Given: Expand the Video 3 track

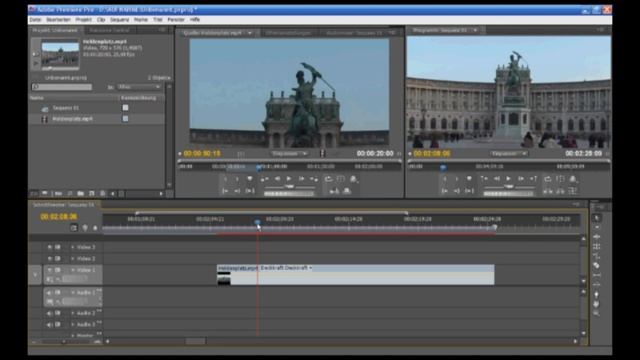Looking at the screenshot, I should coord(73,247).
